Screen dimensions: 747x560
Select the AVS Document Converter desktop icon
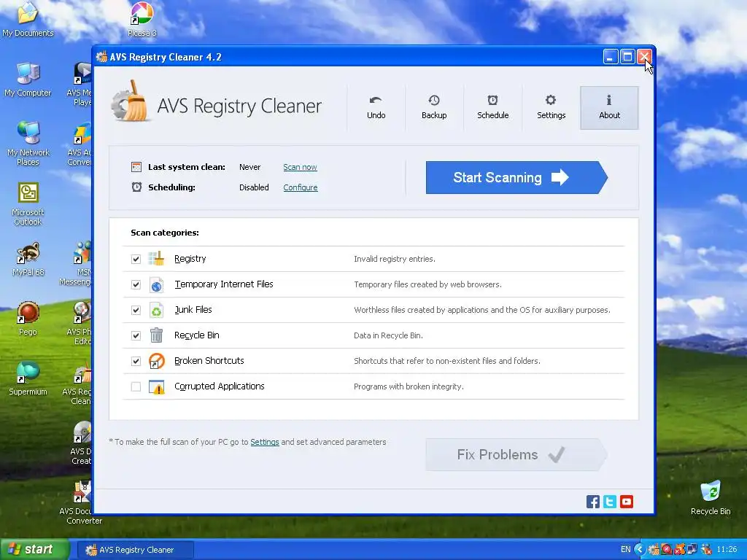coord(82,503)
